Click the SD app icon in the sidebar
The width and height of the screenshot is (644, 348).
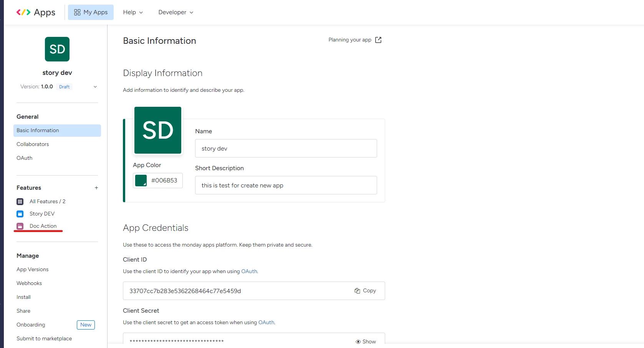click(x=57, y=49)
